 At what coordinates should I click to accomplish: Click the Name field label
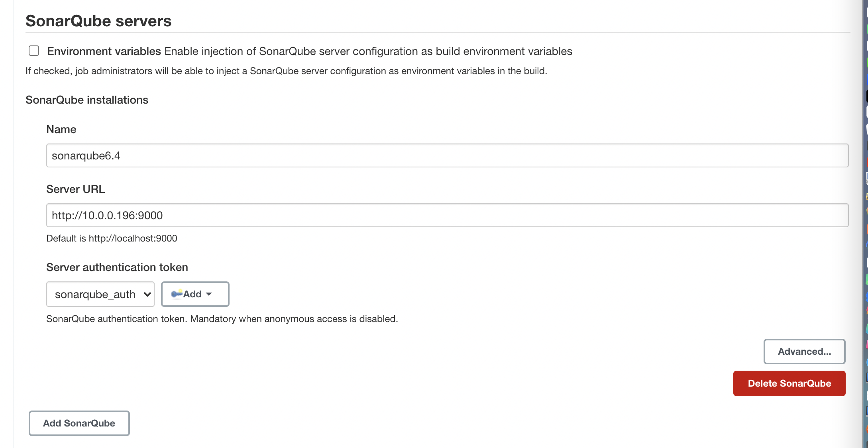(x=61, y=130)
